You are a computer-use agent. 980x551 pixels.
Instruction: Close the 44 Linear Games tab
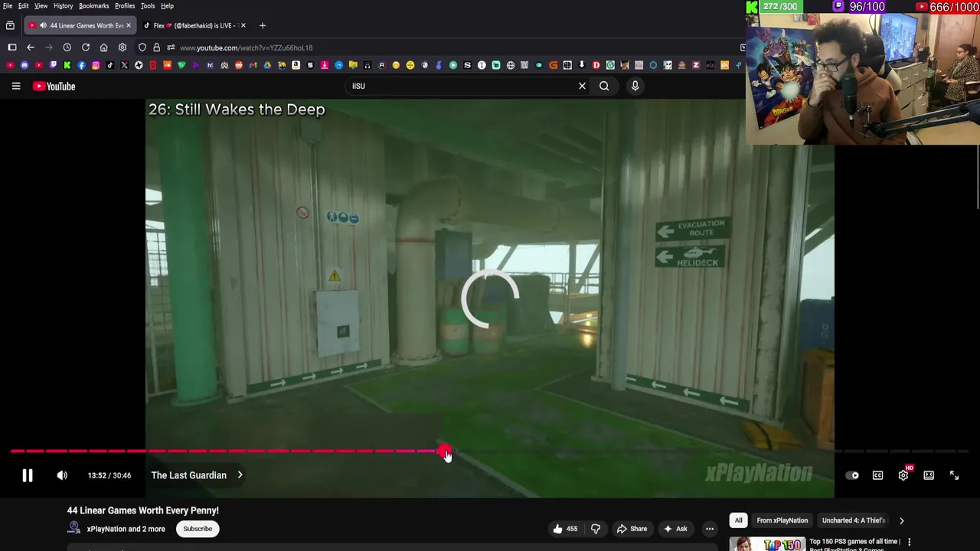(128, 25)
